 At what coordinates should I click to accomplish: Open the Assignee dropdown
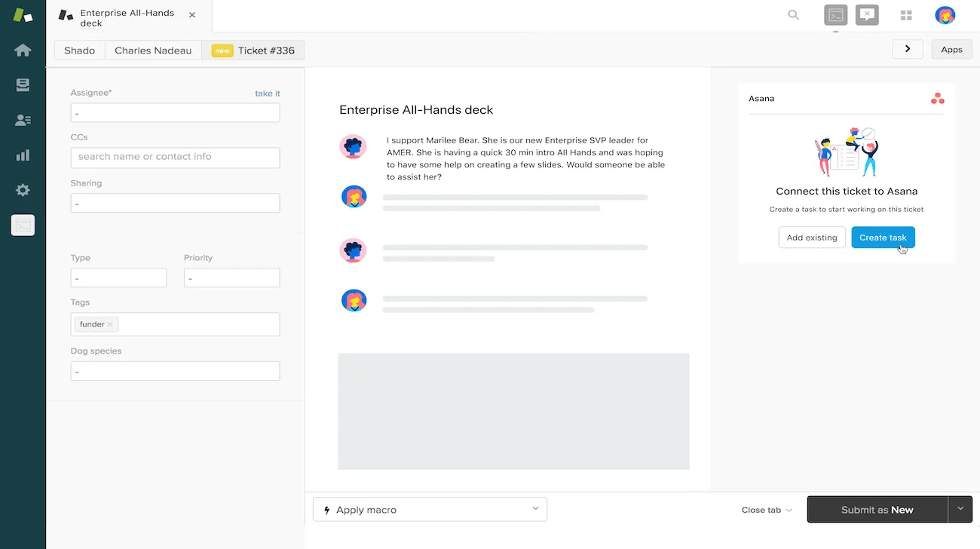175,112
